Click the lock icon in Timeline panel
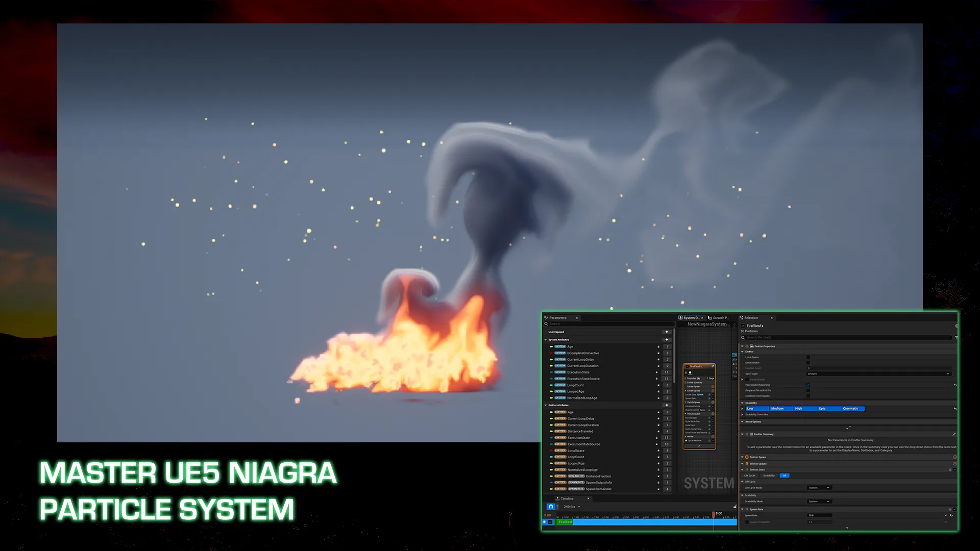 point(735,507)
